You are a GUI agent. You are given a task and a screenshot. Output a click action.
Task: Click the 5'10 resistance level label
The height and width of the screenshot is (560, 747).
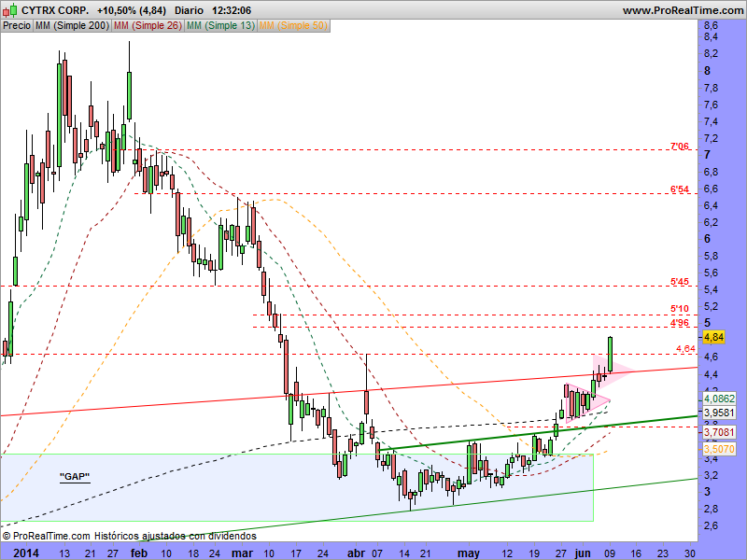[680, 309]
